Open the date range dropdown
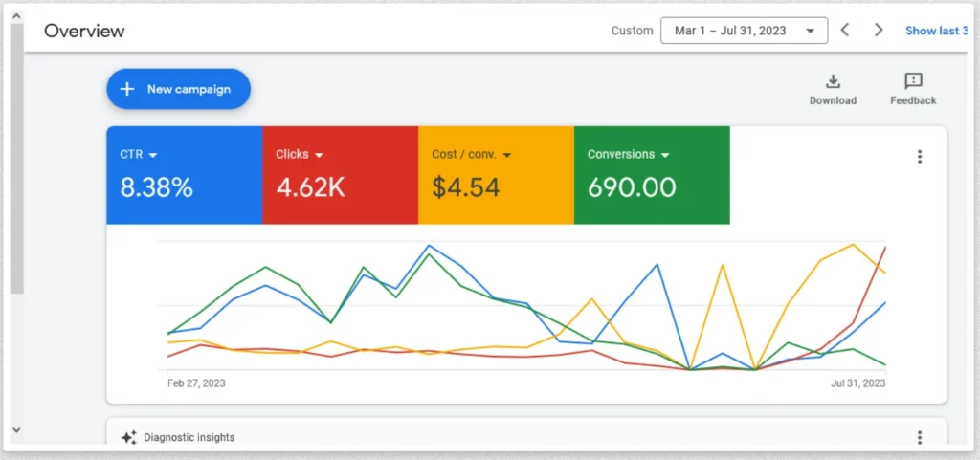Viewport: 980px width, 460px height. click(x=743, y=31)
